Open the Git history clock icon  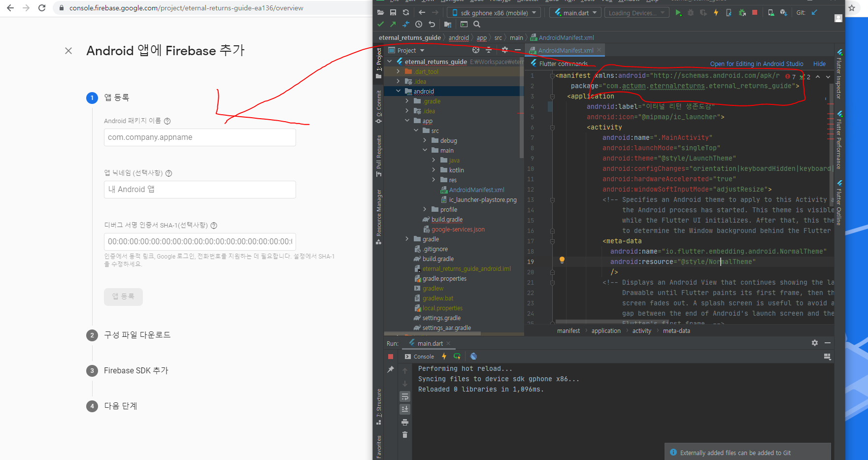pos(419,24)
